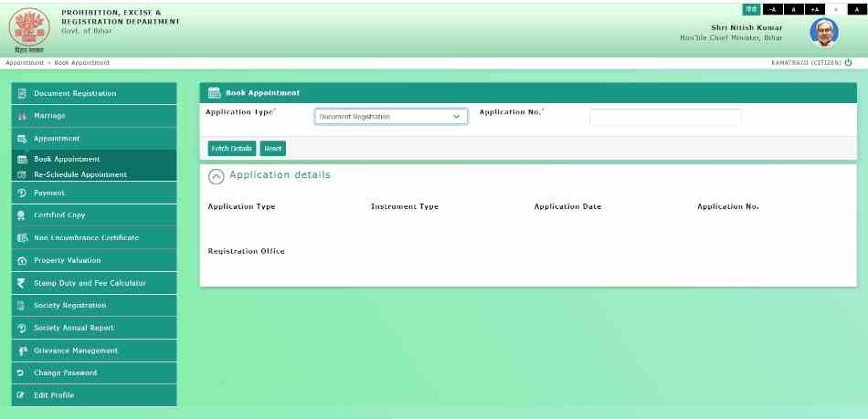Open the Application Type dropdown

coord(391,117)
